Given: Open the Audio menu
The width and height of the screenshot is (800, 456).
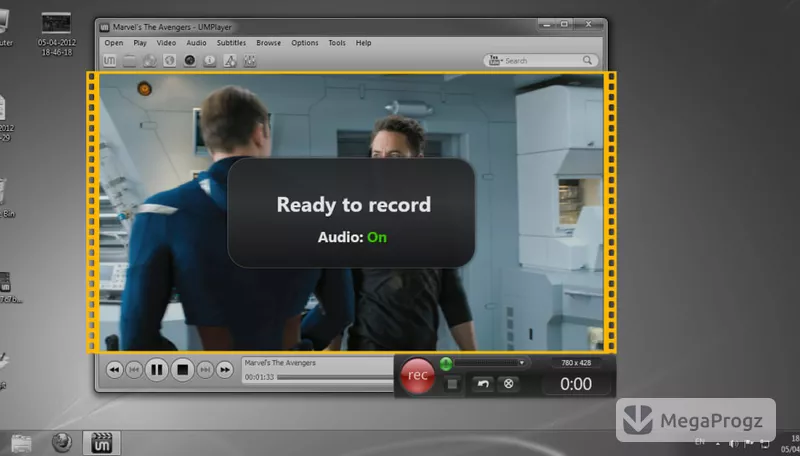Looking at the screenshot, I should click(196, 43).
